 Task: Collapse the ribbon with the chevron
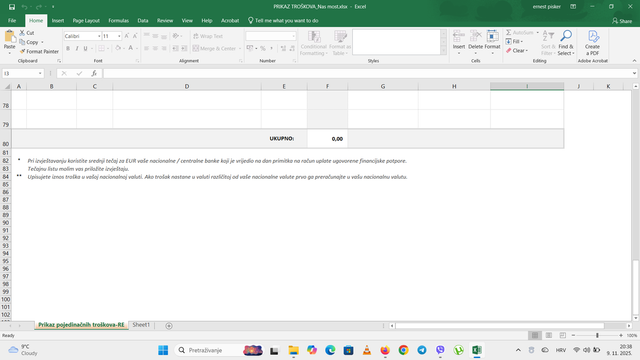[634, 61]
